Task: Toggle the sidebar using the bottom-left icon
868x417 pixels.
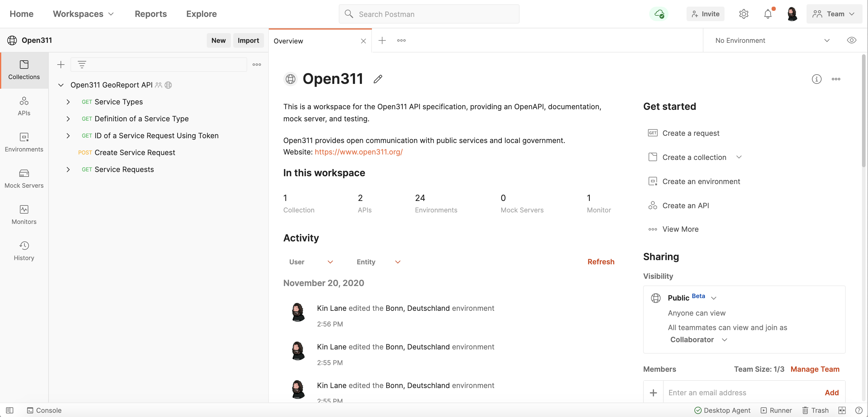Action: point(10,410)
